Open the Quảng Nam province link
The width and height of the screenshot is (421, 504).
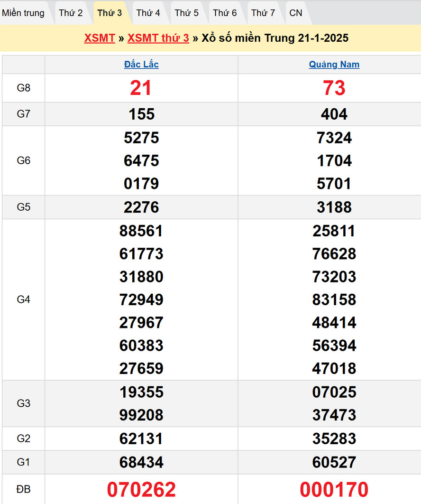(x=334, y=65)
